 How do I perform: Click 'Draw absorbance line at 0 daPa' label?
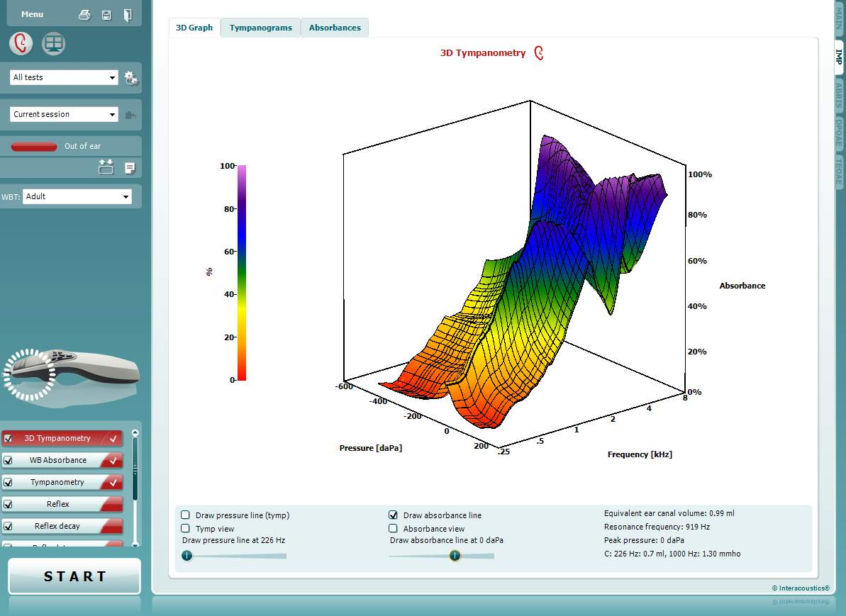tap(447, 540)
